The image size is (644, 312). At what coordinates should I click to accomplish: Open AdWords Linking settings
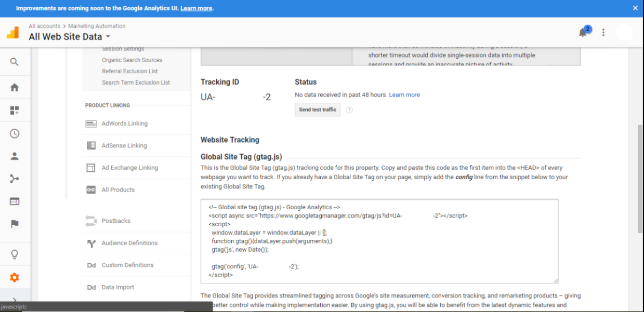(x=125, y=124)
